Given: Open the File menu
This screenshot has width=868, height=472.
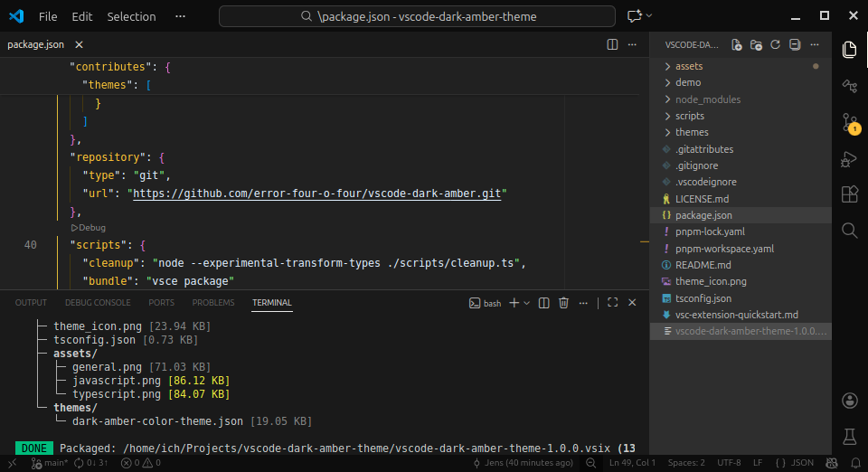Looking at the screenshot, I should click(x=48, y=16).
